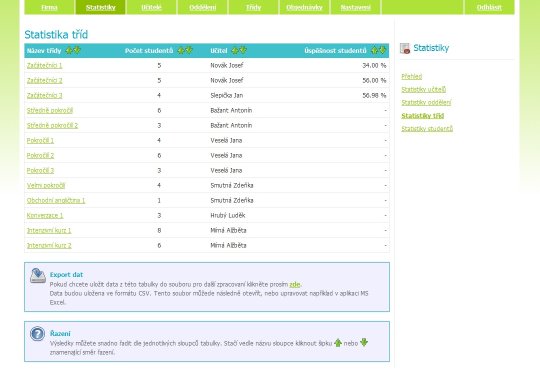Click the Export dat disk icon
The image size is (540, 370).
click(38, 276)
